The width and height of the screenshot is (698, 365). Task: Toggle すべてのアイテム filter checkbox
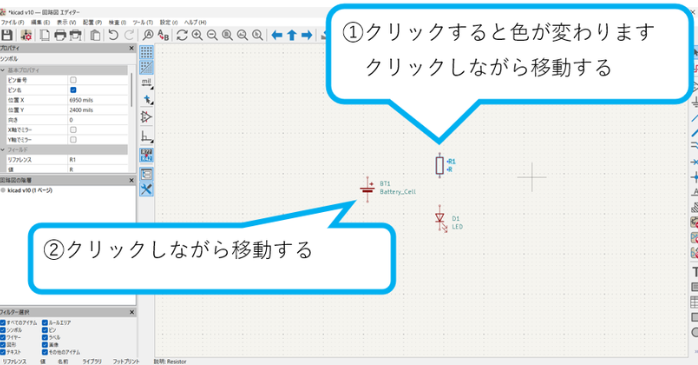pos(3,323)
